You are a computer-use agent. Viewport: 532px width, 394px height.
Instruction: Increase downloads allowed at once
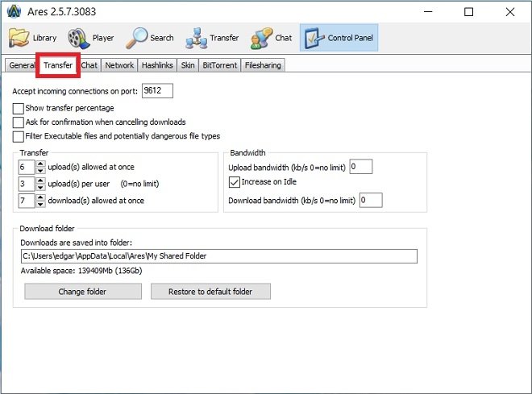point(40,197)
